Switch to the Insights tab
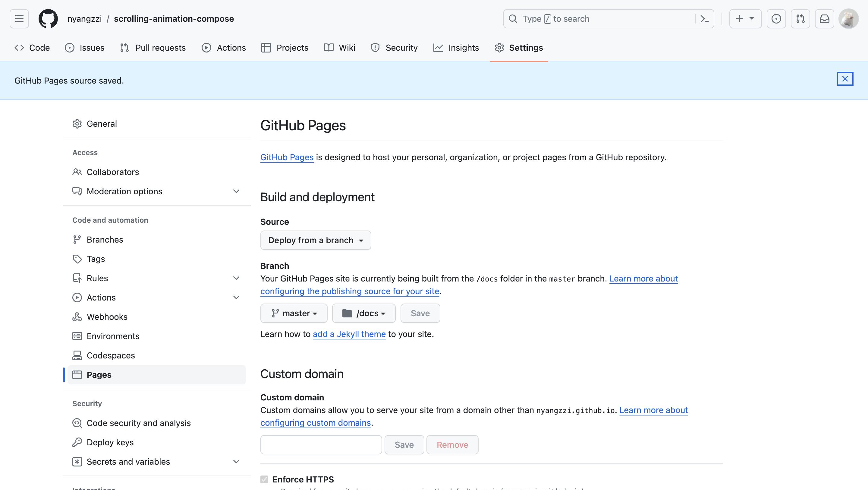868x490 pixels. [x=456, y=48]
